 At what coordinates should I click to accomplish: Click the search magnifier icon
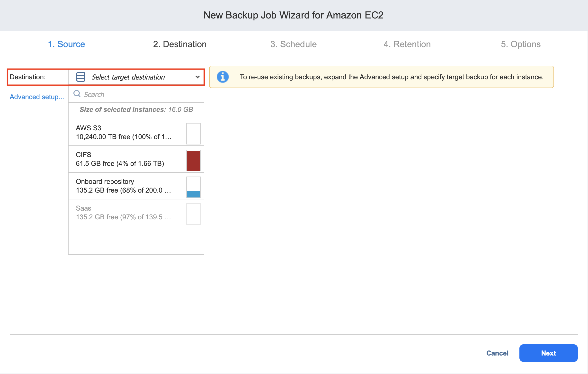[77, 94]
